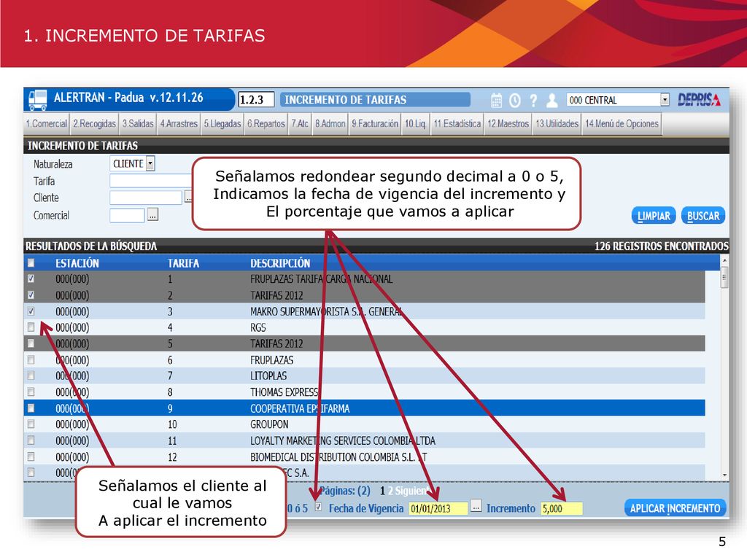
Task: Check the THOMAS EXPRESS row checkbox
Action: [x=31, y=392]
